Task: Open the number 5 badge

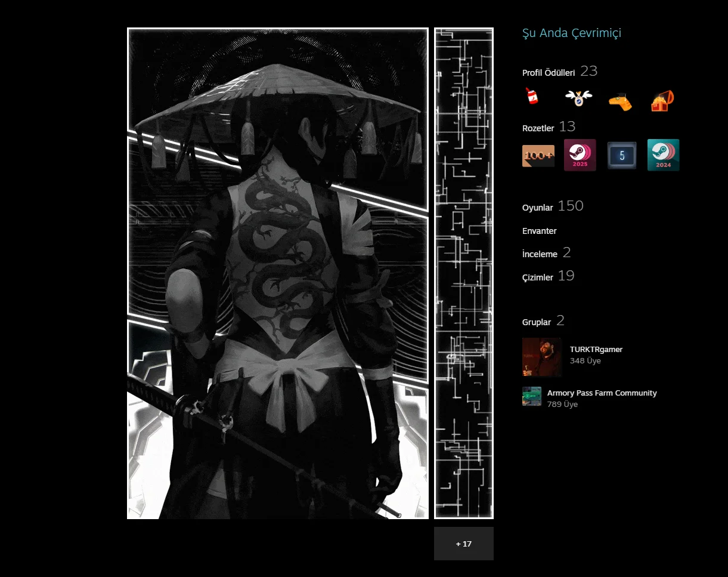Action: coord(622,156)
